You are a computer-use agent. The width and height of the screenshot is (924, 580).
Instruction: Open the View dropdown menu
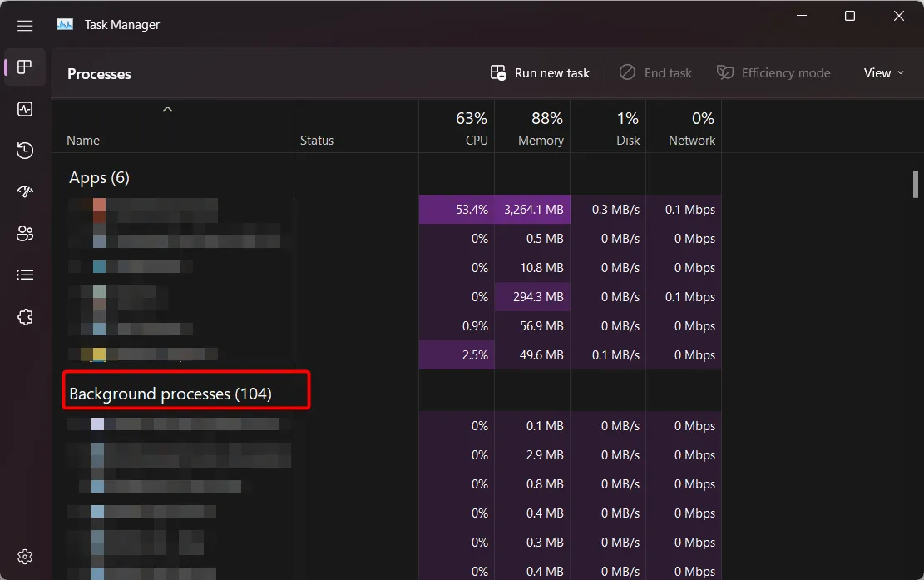883,73
